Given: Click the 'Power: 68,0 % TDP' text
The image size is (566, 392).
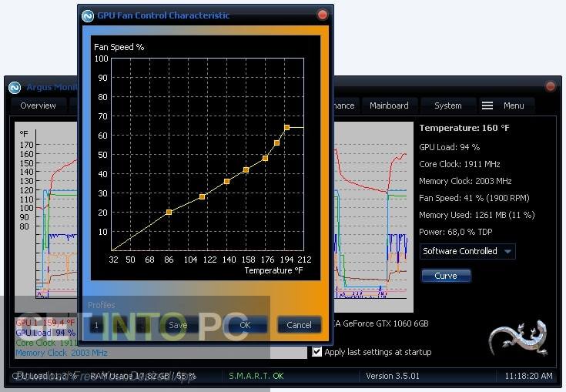Looking at the screenshot, I should (x=456, y=232).
